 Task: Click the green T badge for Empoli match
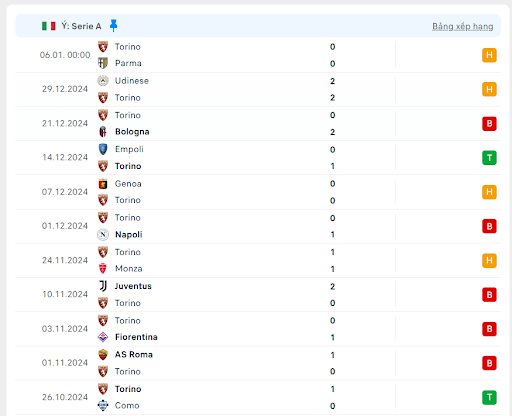pyautogui.click(x=489, y=158)
